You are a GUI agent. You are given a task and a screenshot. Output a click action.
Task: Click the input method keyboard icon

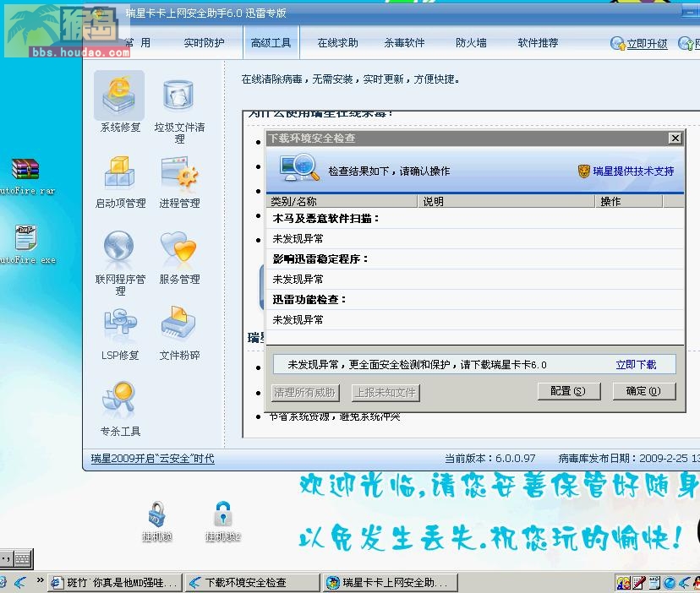click(22, 558)
